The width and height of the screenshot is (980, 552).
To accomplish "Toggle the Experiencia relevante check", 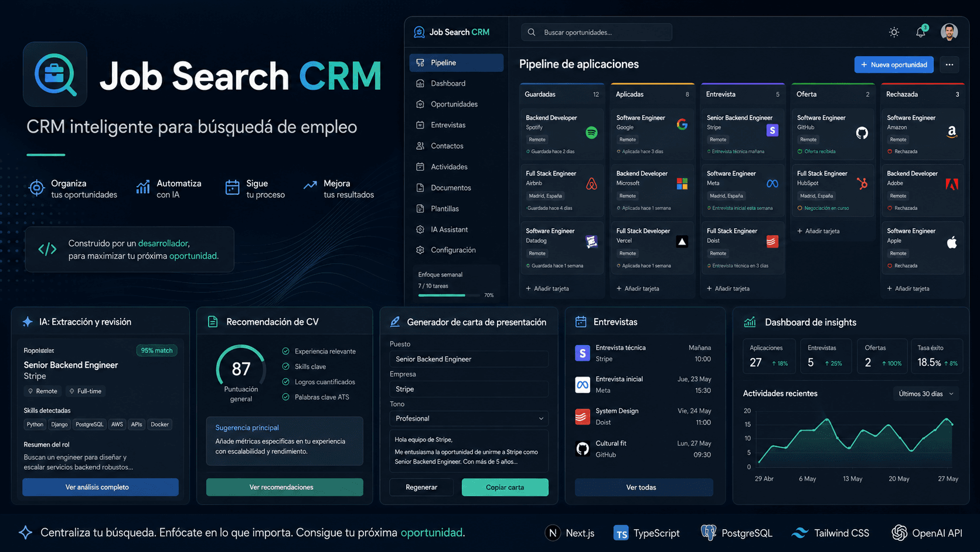I will point(285,351).
